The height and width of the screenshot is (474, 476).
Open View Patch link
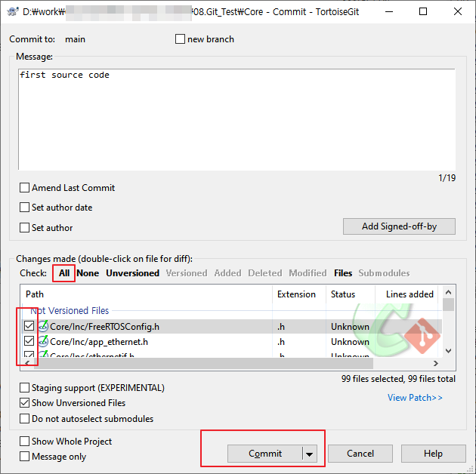(415, 398)
